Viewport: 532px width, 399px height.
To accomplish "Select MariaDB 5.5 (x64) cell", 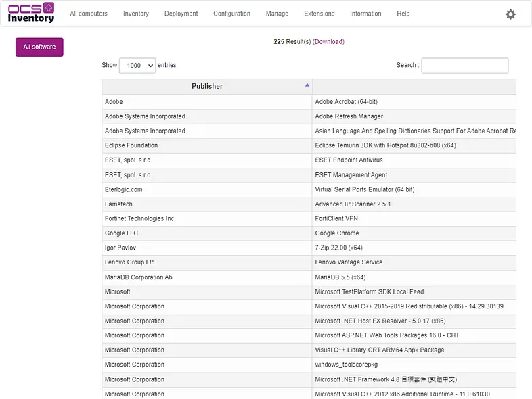I will [414, 277].
